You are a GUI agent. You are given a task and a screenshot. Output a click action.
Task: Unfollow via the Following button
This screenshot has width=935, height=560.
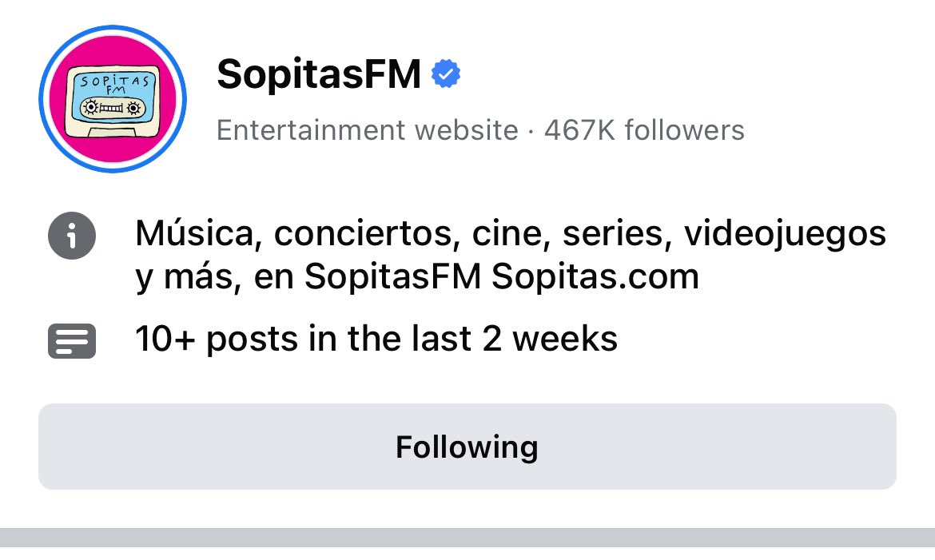click(467, 447)
